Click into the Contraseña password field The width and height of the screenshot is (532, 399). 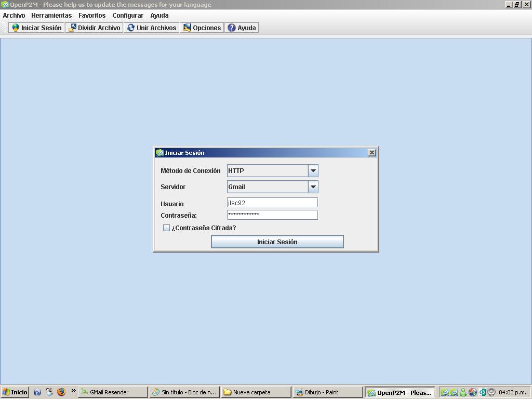point(272,215)
